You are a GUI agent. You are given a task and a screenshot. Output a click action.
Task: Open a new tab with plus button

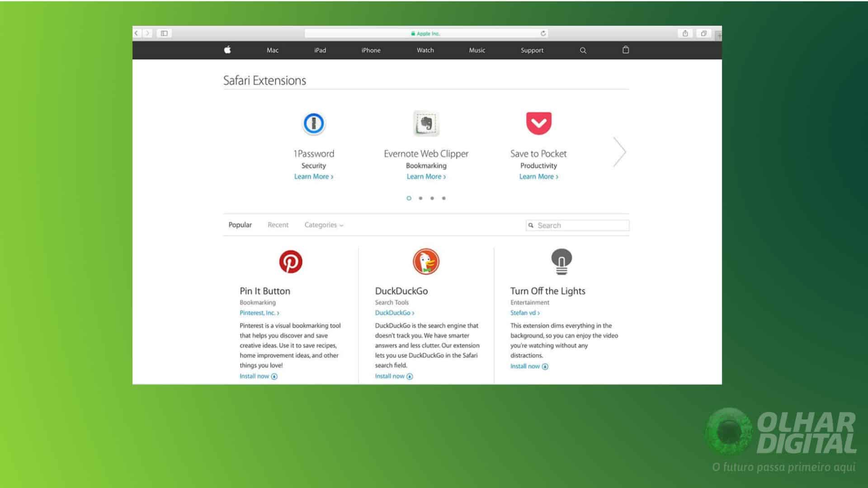pyautogui.click(x=718, y=35)
